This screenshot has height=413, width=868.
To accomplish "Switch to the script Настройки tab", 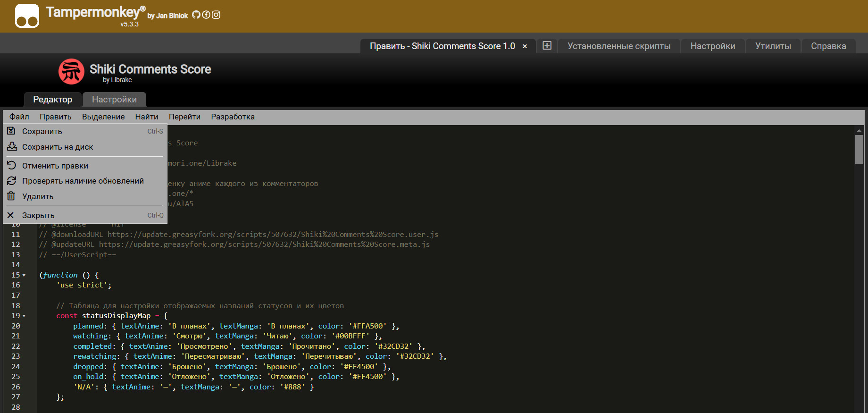I will pyautogui.click(x=114, y=100).
